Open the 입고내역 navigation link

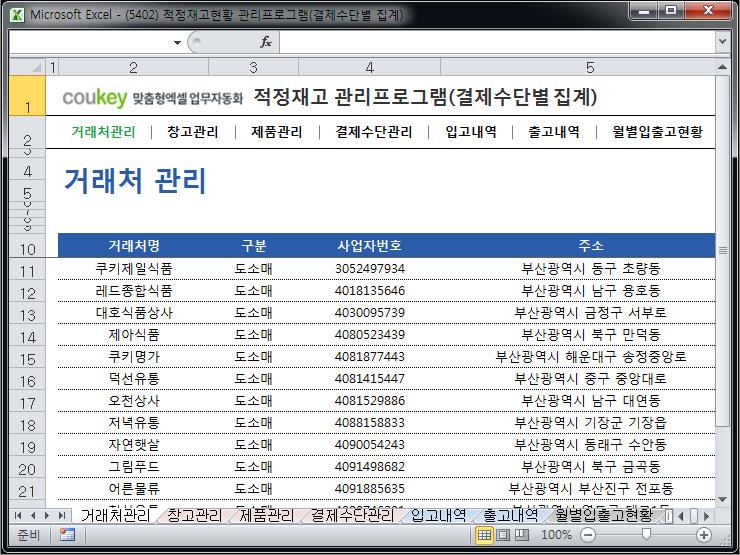pyautogui.click(x=471, y=132)
